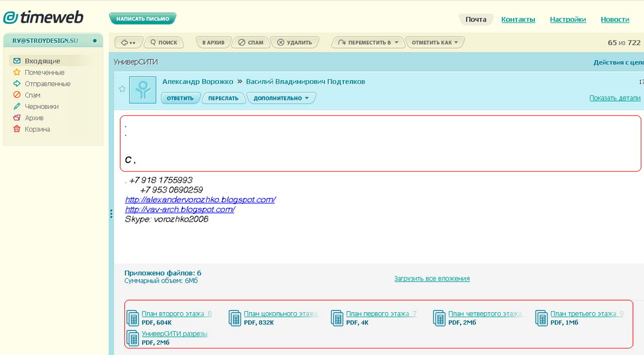Open attachment План третьего этажа
This screenshot has height=355, width=644.
(587, 314)
